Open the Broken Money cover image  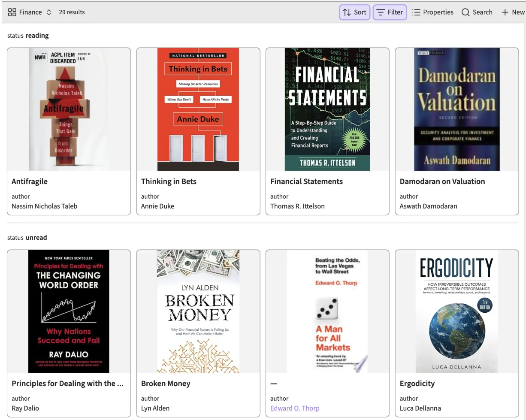click(x=198, y=311)
